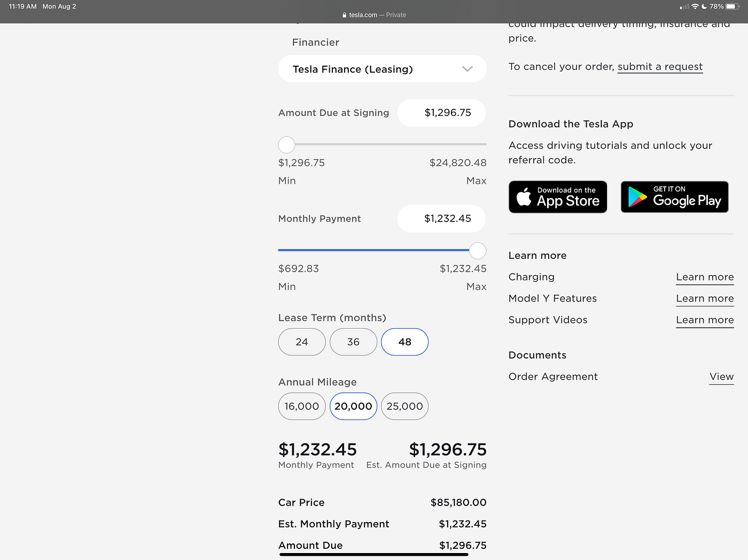This screenshot has height=560, width=748.
Task: Select the 24 month lease term
Action: click(302, 342)
